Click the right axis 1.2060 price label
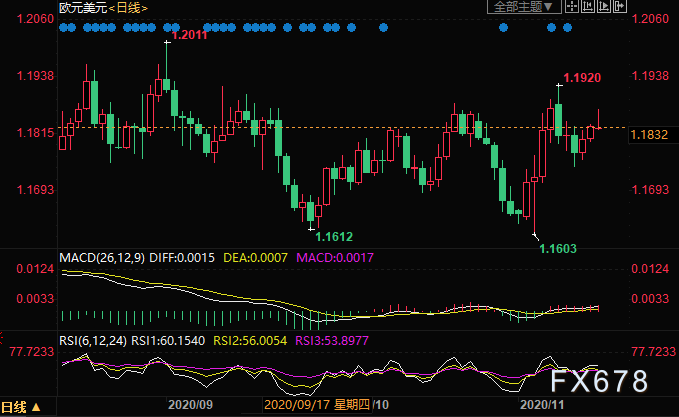This screenshot has width=679, height=417. point(650,19)
